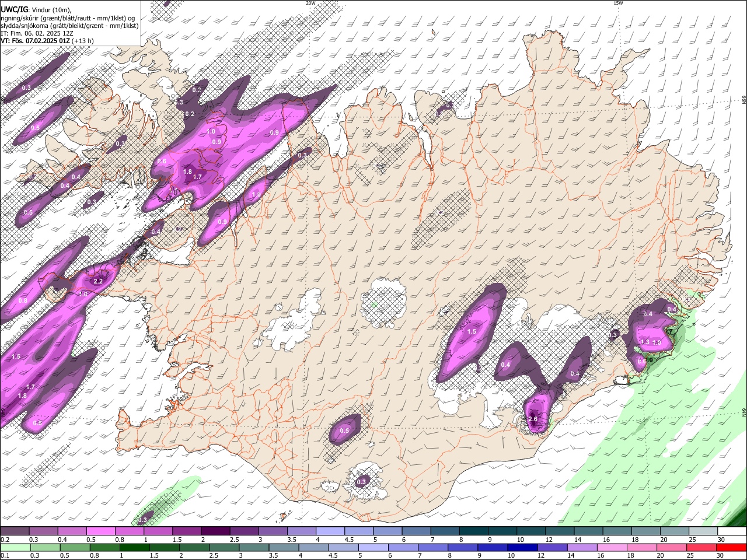Viewport: 747px width, 560px height.
Task: Select the 2.6 precipitation value on the map
Action: click(532, 419)
